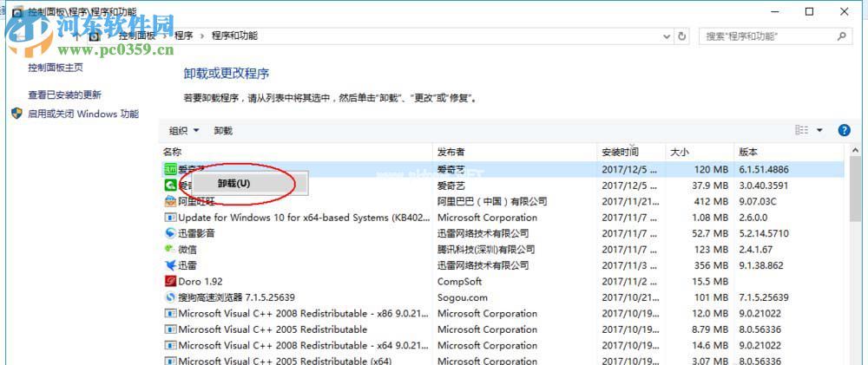Image resolution: width=868 pixels, height=365 pixels.
Task: Expand the 组织 dropdown menu
Action: click(184, 131)
